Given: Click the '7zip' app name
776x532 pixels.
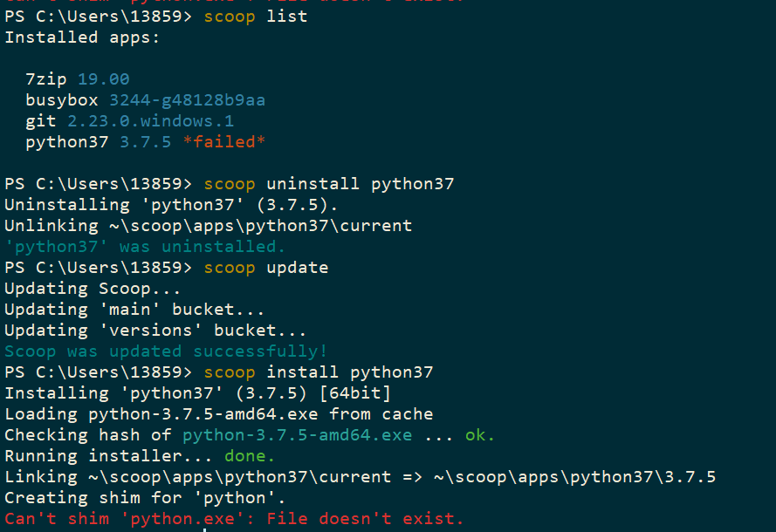Looking at the screenshot, I should coord(46,79).
